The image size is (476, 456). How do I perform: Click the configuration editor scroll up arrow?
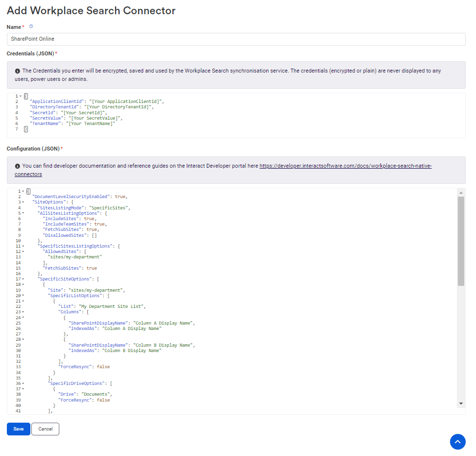coord(461,193)
